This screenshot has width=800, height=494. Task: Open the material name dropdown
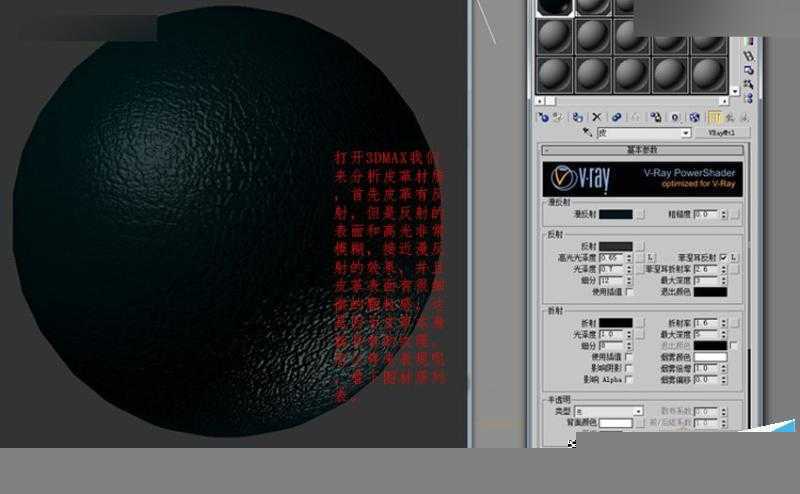tap(686, 133)
